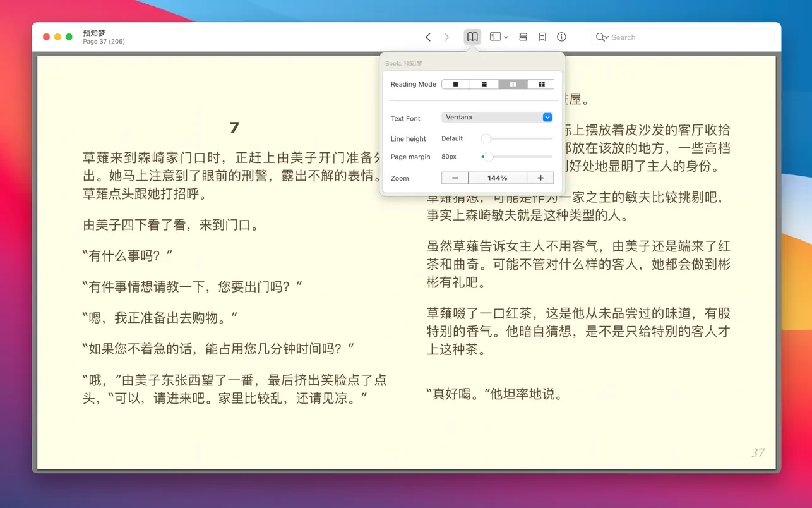Click the Page margin slider track

tap(518, 156)
